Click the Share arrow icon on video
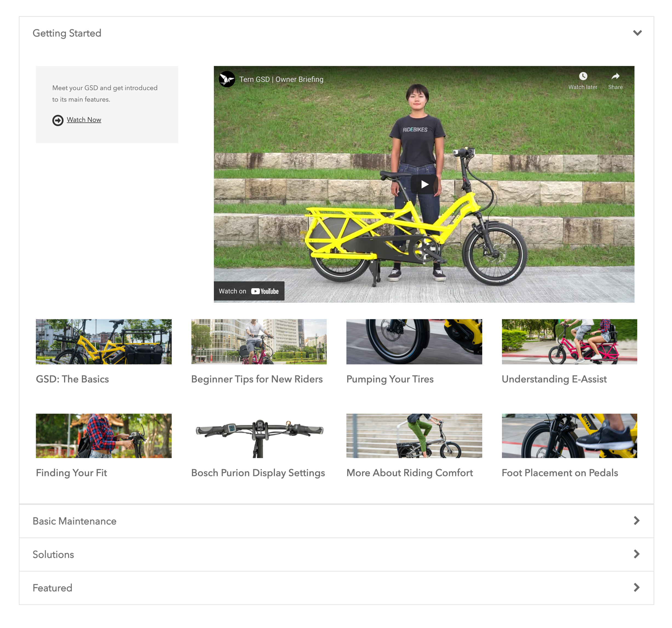Viewport: 672px width, 628px height. pos(615,76)
